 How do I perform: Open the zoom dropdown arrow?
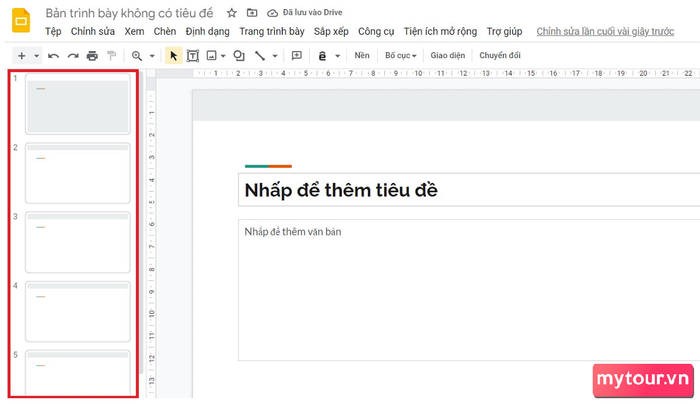coord(152,56)
